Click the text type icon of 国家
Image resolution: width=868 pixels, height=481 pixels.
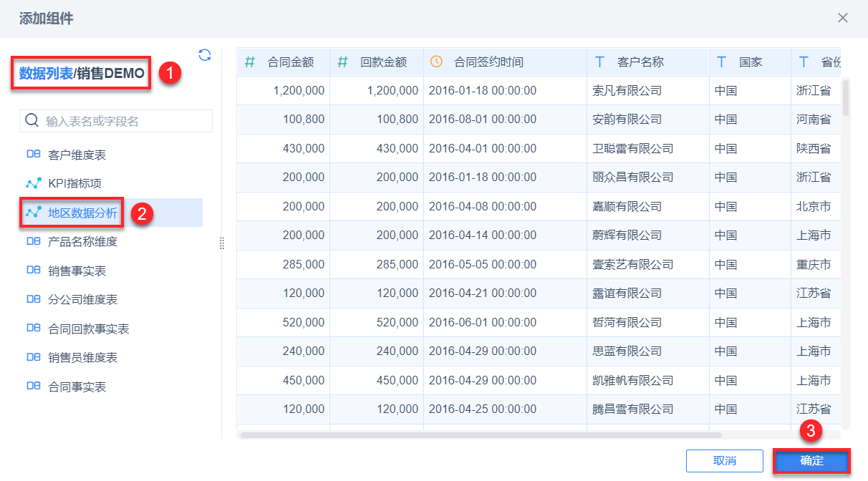click(722, 62)
